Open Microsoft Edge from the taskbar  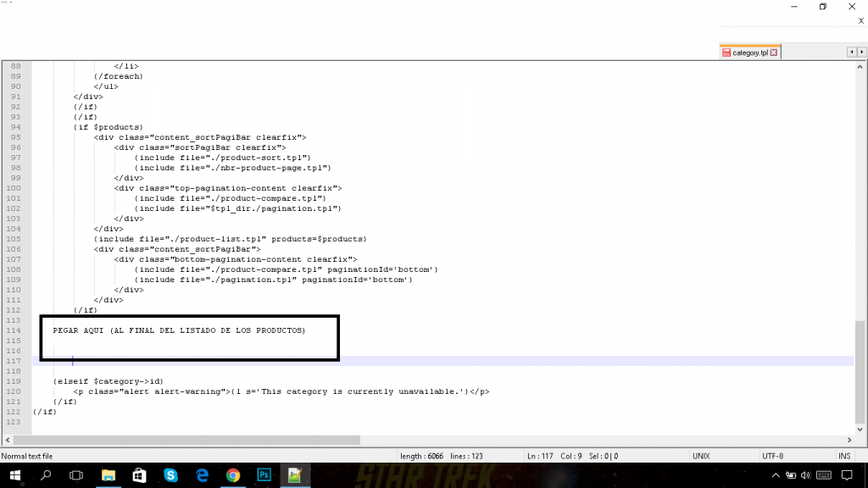[202, 474]
